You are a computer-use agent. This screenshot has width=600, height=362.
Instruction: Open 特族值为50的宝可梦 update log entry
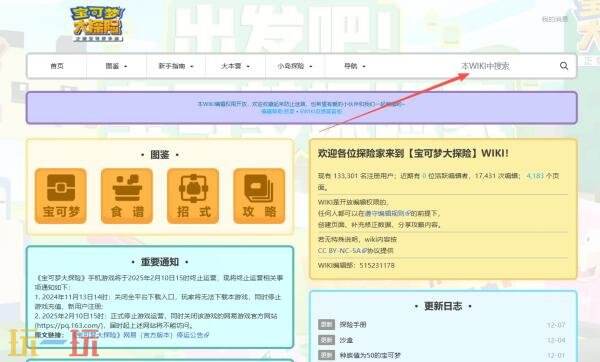tap(370, 355)
